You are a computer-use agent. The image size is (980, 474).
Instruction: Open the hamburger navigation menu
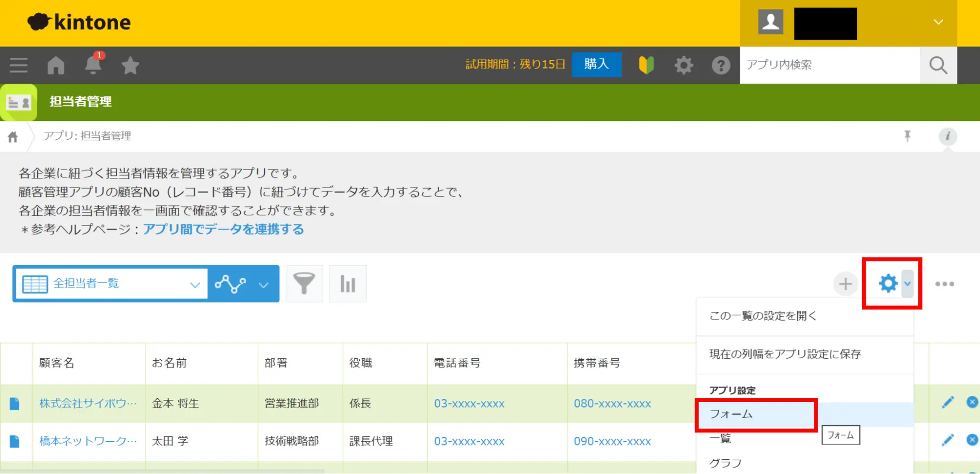[19, 65]
